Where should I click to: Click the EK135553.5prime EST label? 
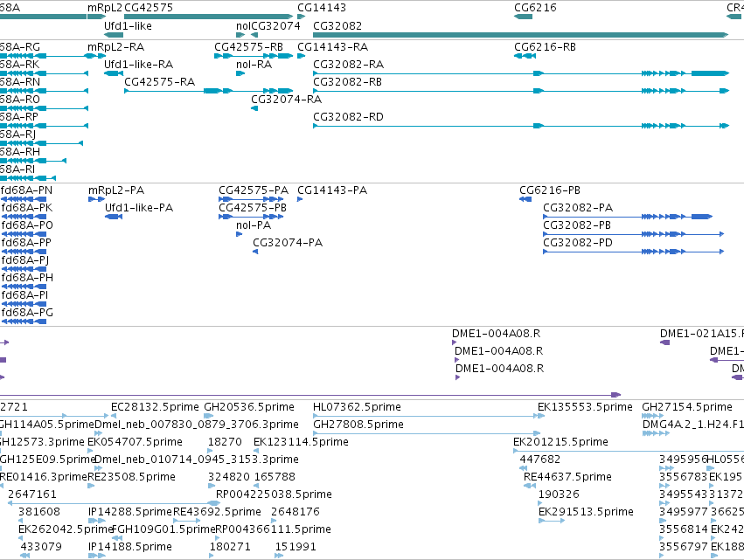[x=585, y=407]
